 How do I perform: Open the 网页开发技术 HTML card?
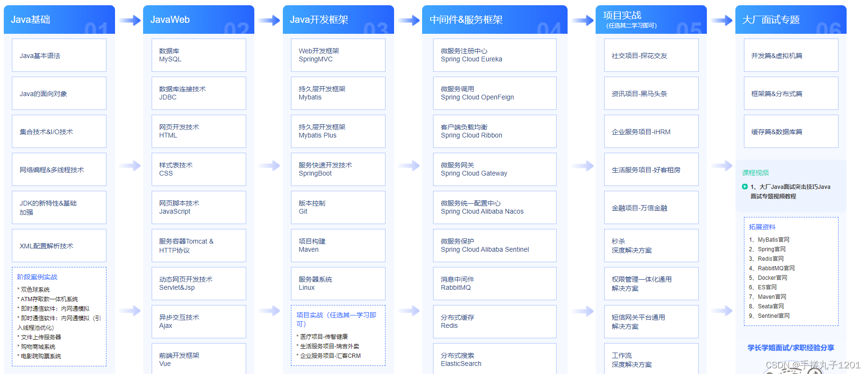[199, 131]
